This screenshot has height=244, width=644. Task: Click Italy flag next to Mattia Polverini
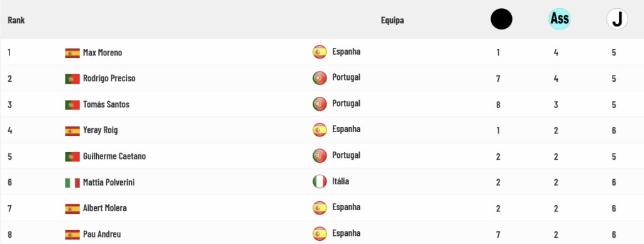click(72, 182)
